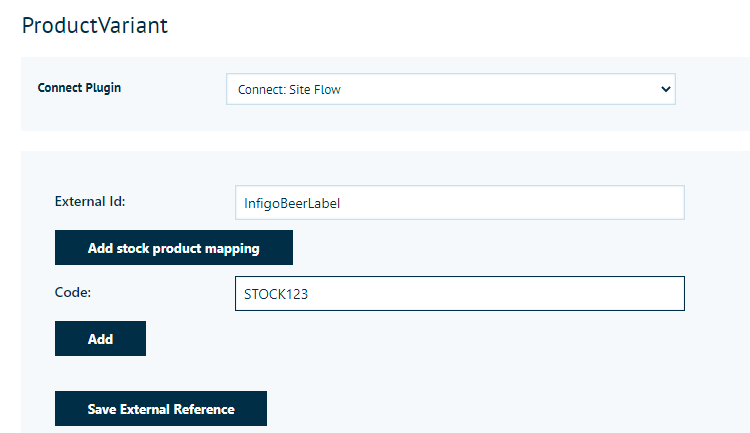Click the 'External Id:' label

tap(90, 201)
